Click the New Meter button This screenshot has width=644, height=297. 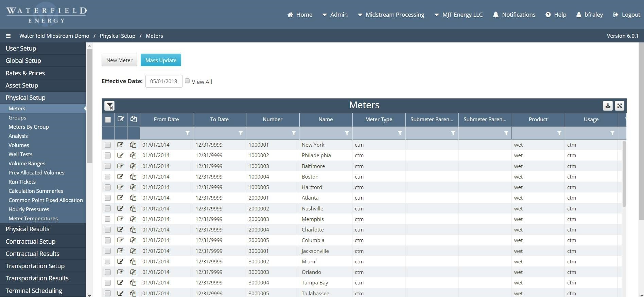(119, 60)
